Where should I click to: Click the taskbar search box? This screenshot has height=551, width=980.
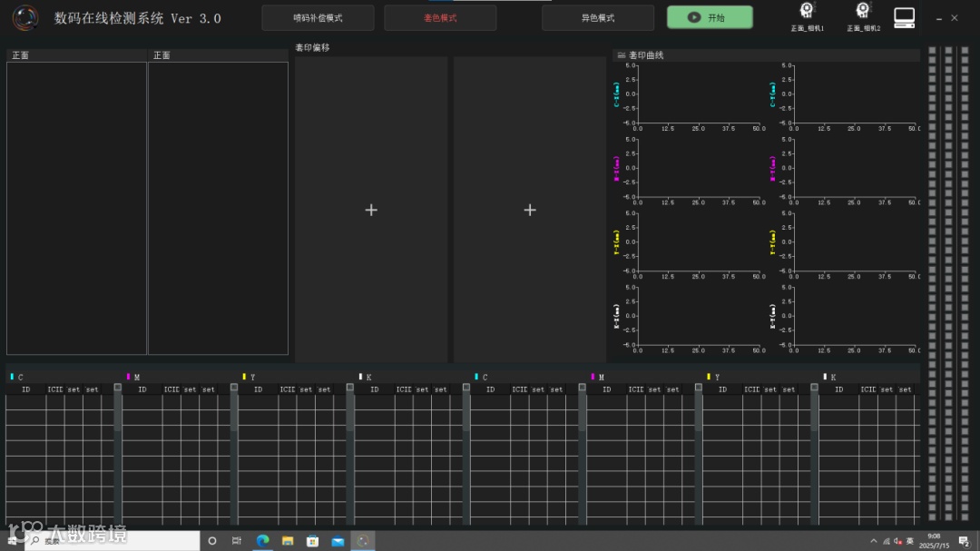(x=113, y=540)
